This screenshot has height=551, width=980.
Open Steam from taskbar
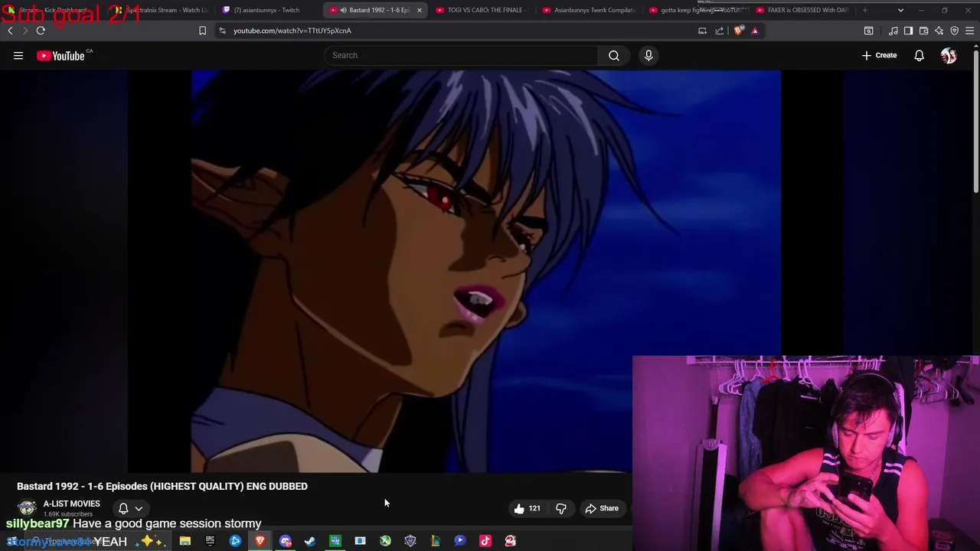(x=310, y=541)
